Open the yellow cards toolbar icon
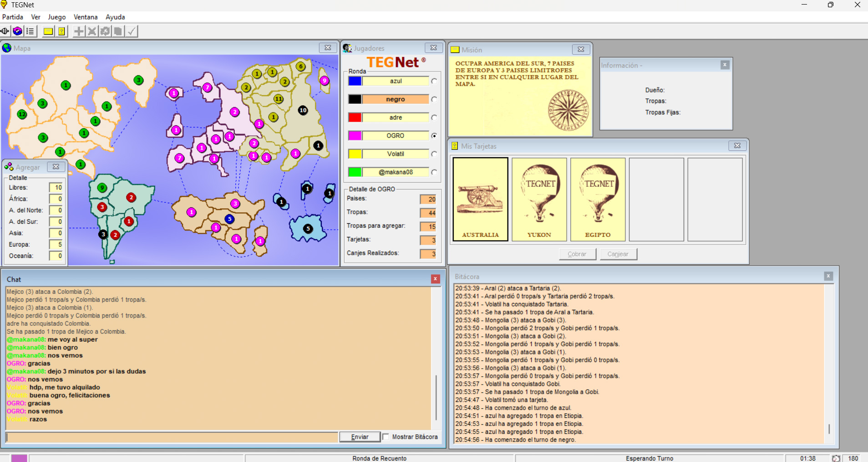Viewport: 868px width, 462px height. coord(61,31)
